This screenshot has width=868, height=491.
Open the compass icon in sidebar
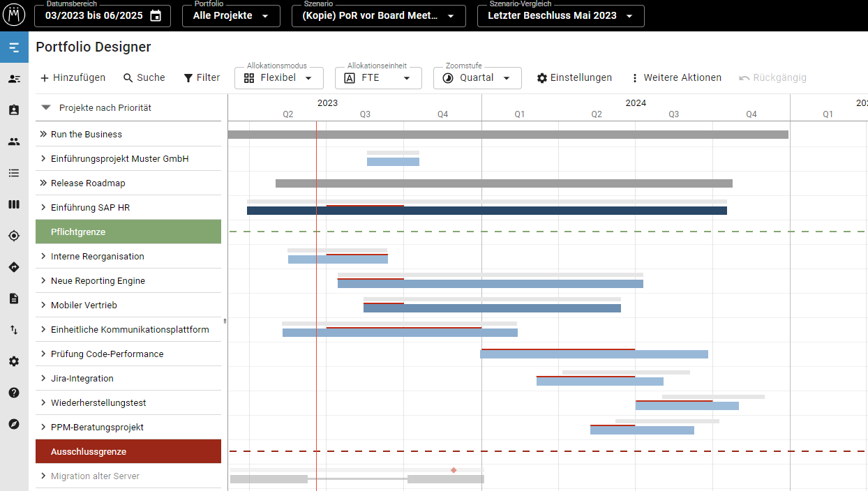tap(14, 424)
